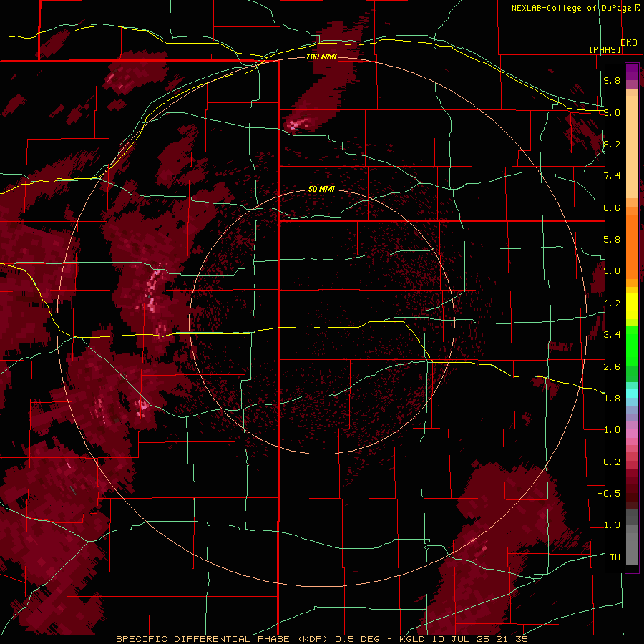Viewport: 644px width, 644px height.
Task: Pick the purple top segment of color scale
Action: (632, 72)
